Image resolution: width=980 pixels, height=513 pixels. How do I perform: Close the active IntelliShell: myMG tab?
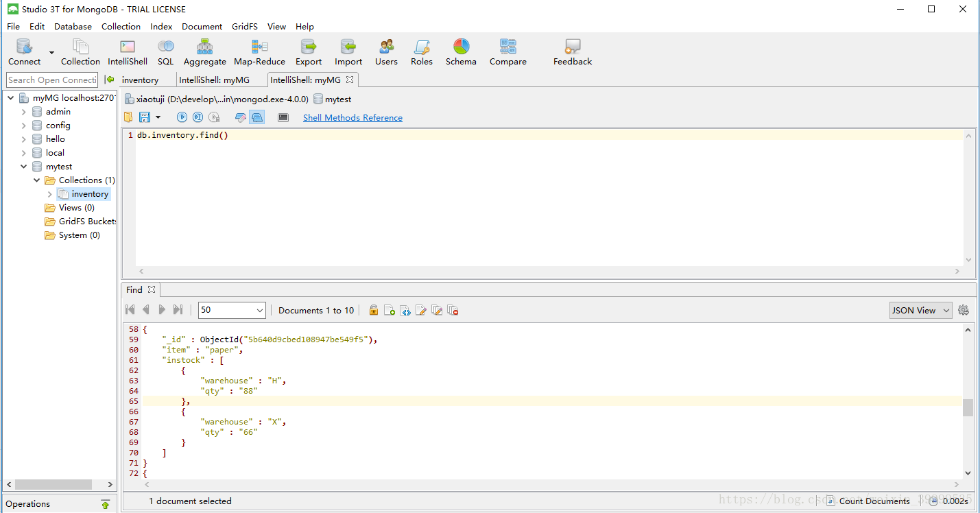point(349,80)
